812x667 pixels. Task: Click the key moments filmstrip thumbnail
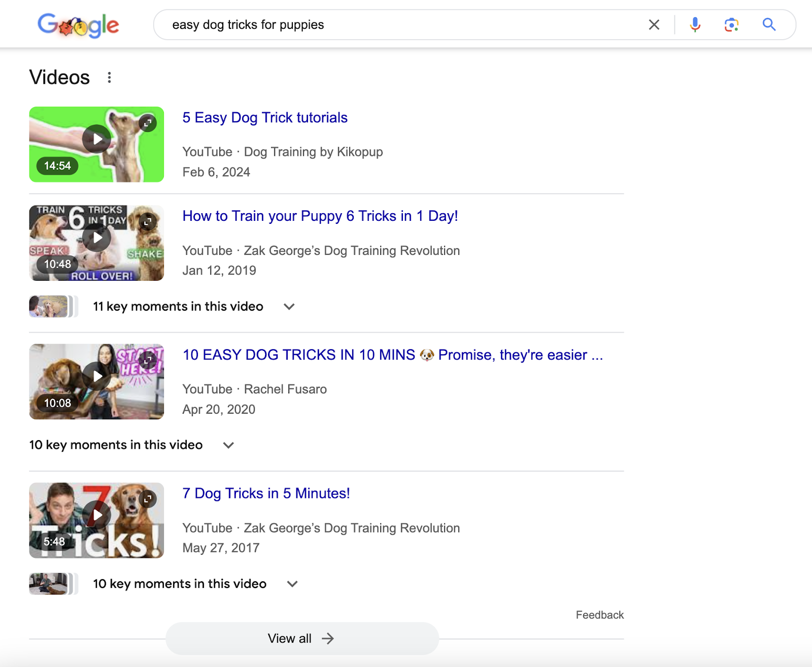pos(48,306)
